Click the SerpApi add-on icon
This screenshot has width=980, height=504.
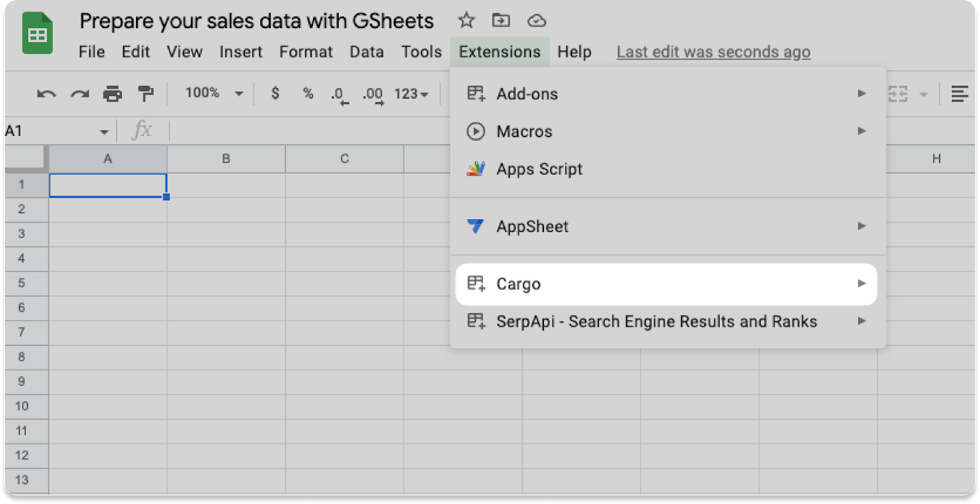[476, 321]
